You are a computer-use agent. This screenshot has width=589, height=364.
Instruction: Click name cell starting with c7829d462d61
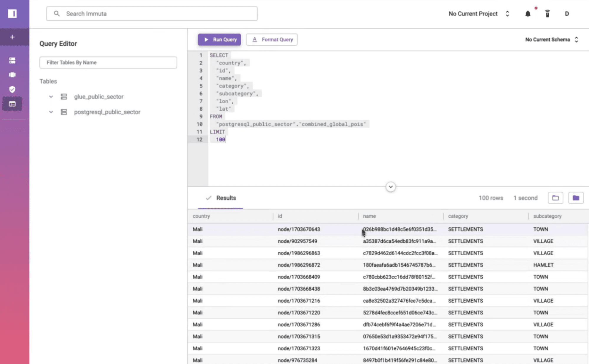point(400,253)
